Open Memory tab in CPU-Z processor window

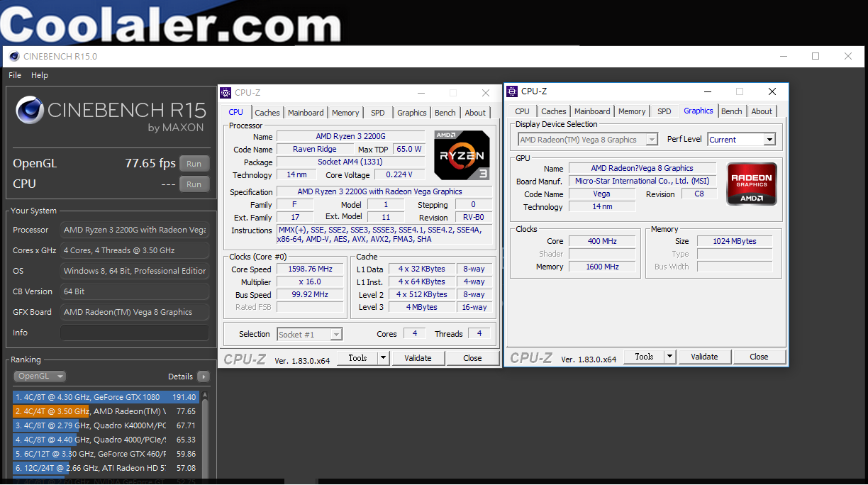[x=345, y=113]
